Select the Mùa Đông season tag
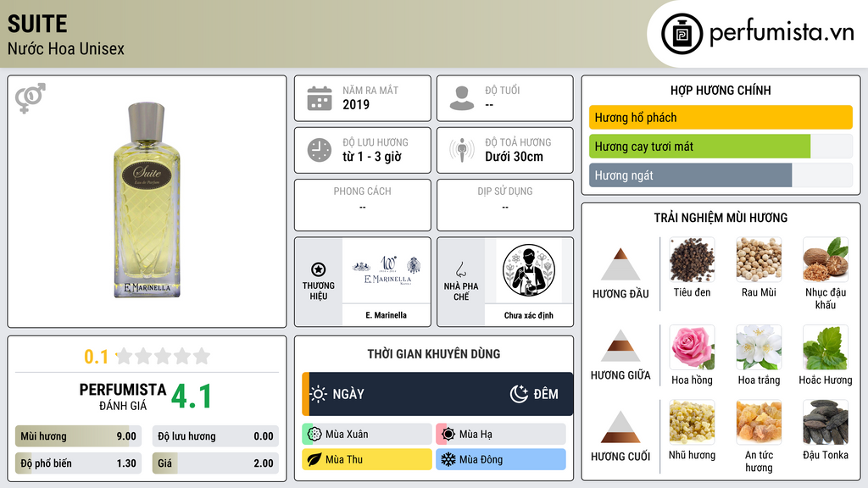This screenshot has height=488, width=868. pyautogui.click(x=501, y=459)
